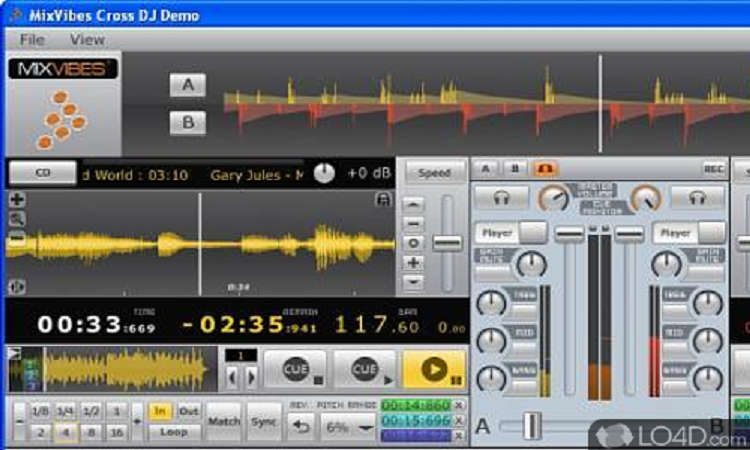Click the elapsed time 00:33 display
750x450 pixels.
97,325
